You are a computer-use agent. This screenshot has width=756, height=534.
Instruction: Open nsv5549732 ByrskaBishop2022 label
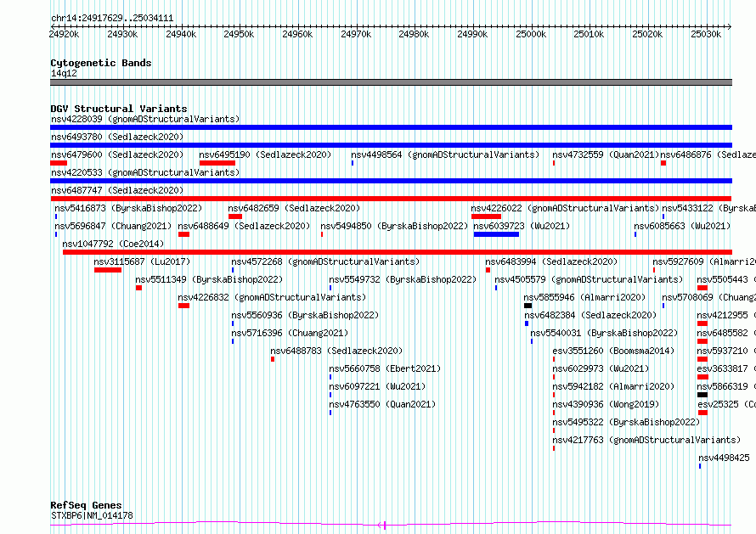coord(403,279)
